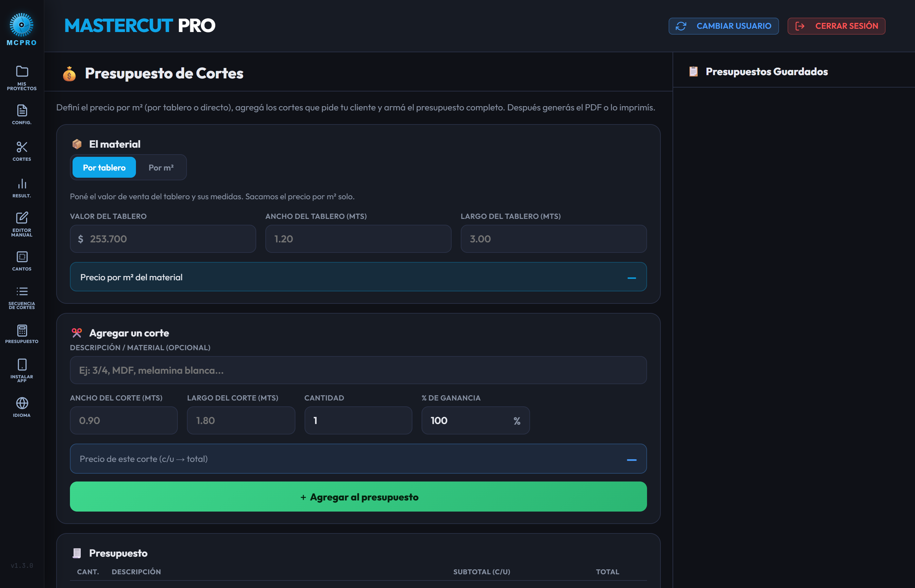Click the Cantidad input field

point(358,420)
